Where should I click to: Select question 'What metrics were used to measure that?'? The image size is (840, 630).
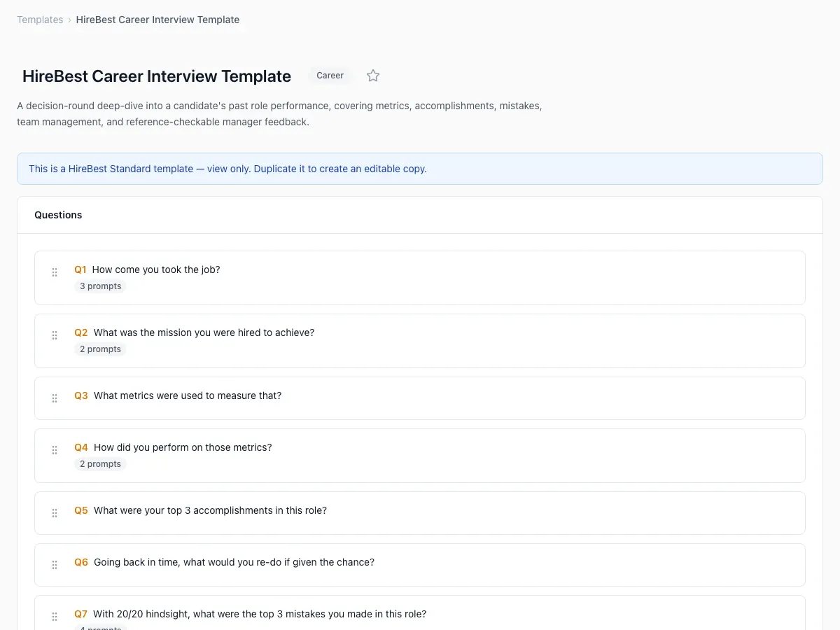(188, 395)
